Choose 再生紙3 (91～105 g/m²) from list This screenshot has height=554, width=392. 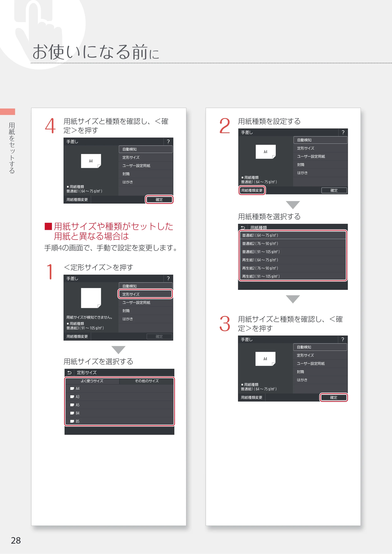293,276
